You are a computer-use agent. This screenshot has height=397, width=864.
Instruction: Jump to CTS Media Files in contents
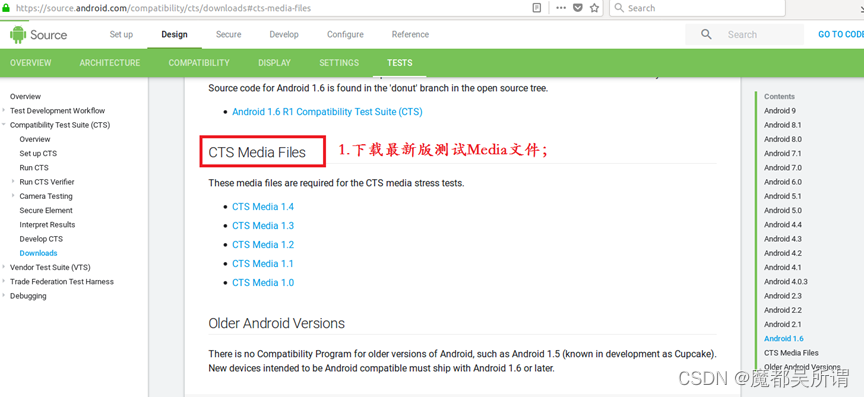(x=791, y=353)
